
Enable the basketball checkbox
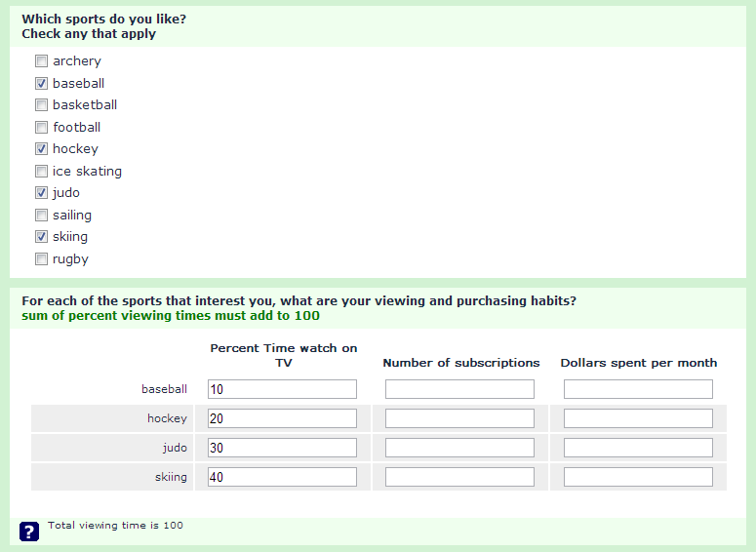(42, 105)
